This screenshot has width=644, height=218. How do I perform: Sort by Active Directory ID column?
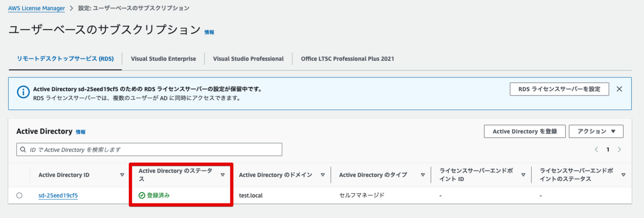click(122, 175)
